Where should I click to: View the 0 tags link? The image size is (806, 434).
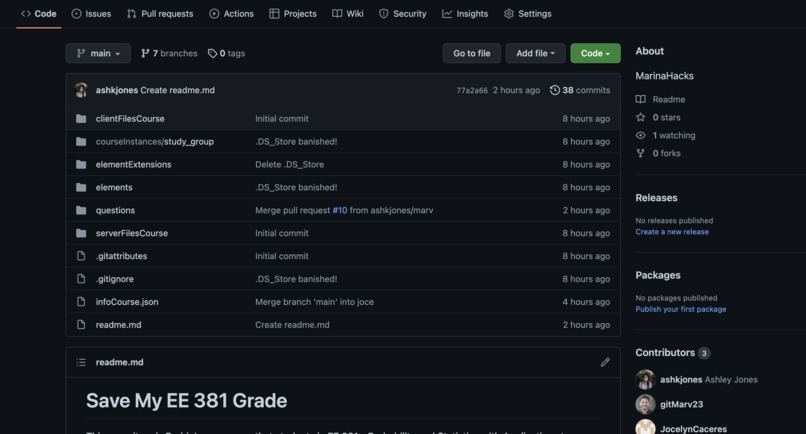226,53
